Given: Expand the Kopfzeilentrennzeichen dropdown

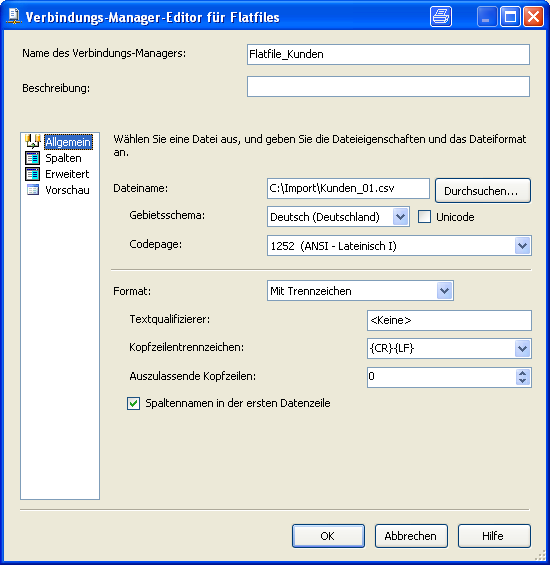Looking at the screenshot, I should 523,348.
